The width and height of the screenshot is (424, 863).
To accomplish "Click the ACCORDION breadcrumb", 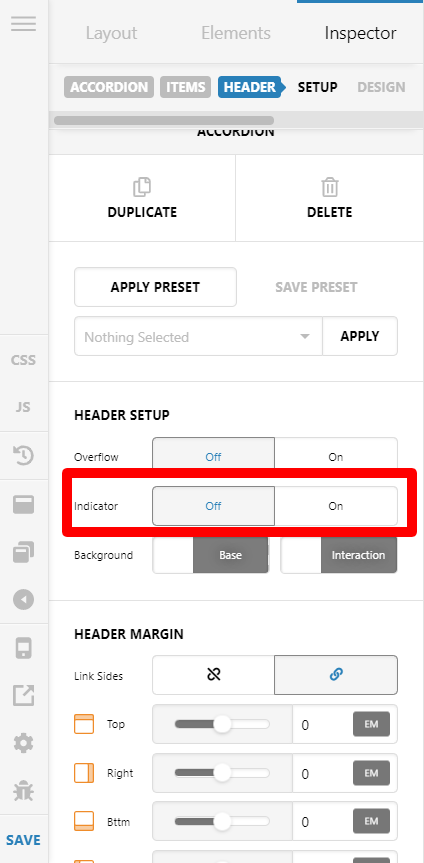I will (x=109, y=87).
